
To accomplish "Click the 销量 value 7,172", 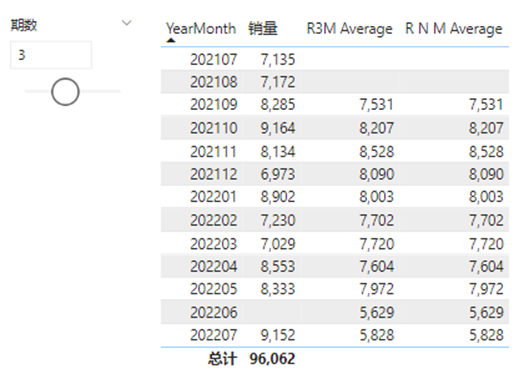I will pyautogui.click(x=278, y=82).
